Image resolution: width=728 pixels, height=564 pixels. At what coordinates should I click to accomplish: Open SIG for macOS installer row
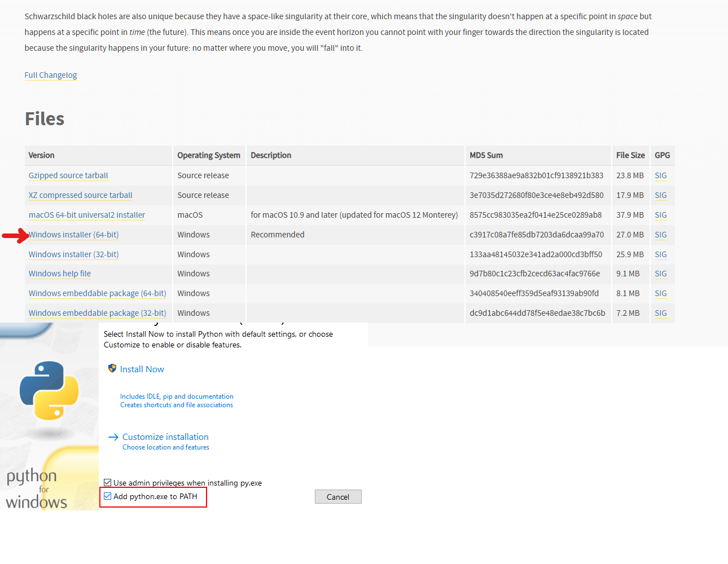(x=661, y=215)
